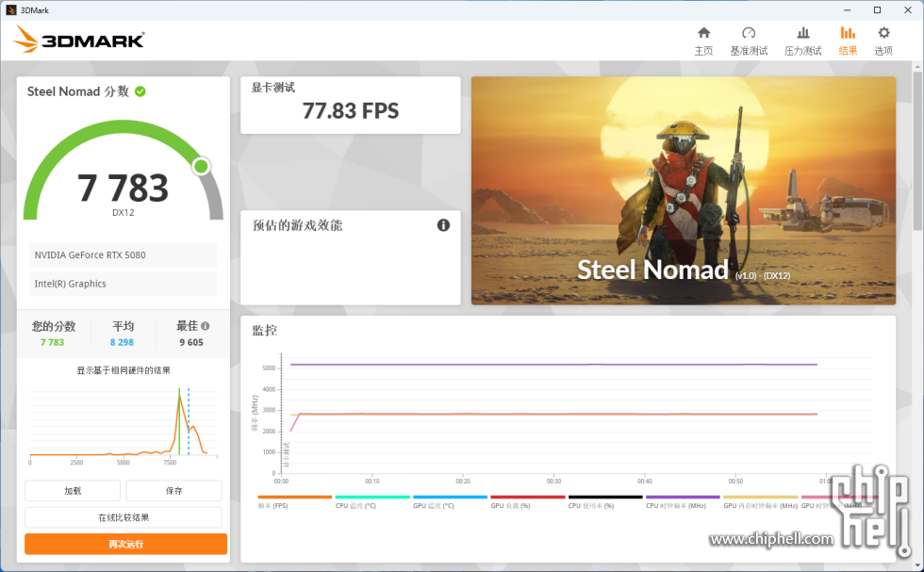Click the average score 8 298

point(122,342)
